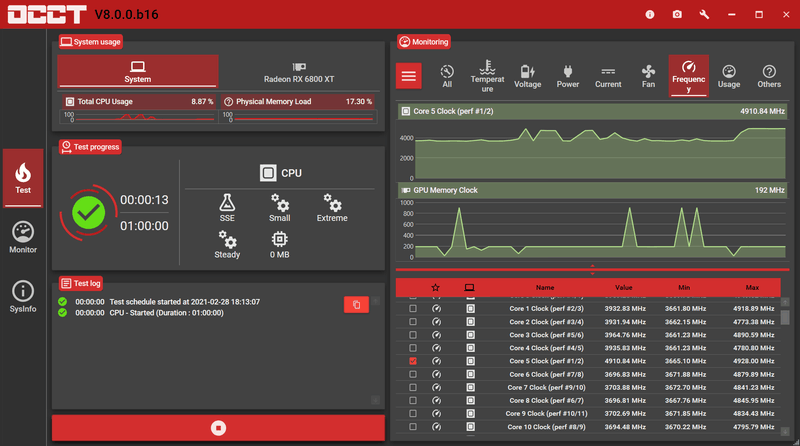Stop the running test
The height and width of the screenshot is (446, 800).
218,428
